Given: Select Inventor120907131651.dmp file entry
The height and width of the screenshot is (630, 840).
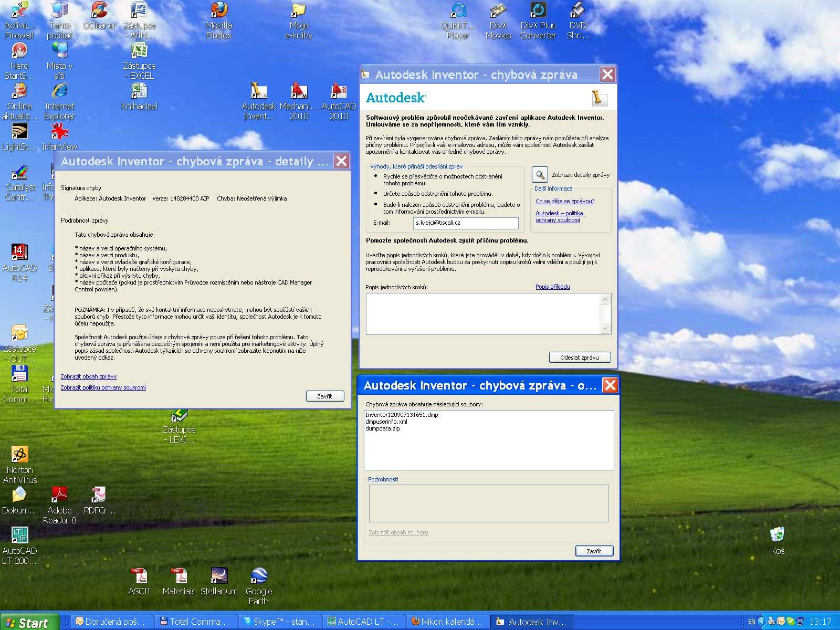Looking at the screenshot, I should [x=402, y=415].
